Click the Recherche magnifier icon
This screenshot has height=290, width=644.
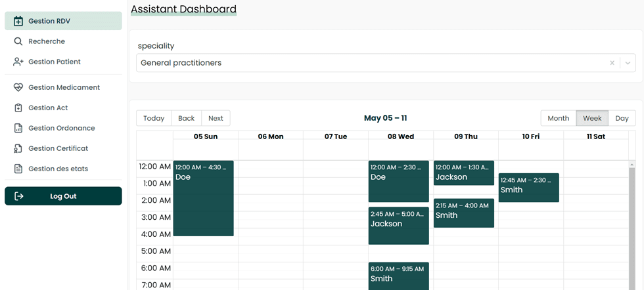pyautogui.click(x=18, y=41)
